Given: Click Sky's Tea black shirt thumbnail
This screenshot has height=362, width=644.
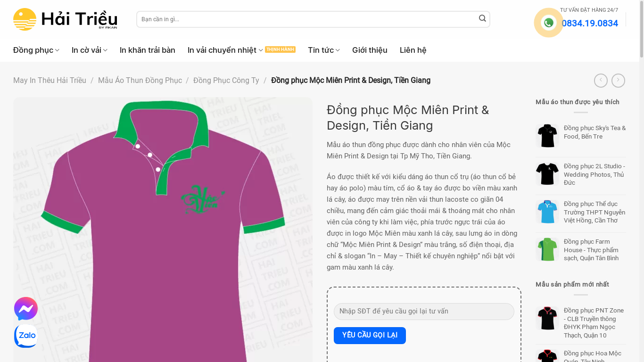Looking at the screenshot, I should click(547, 136).
